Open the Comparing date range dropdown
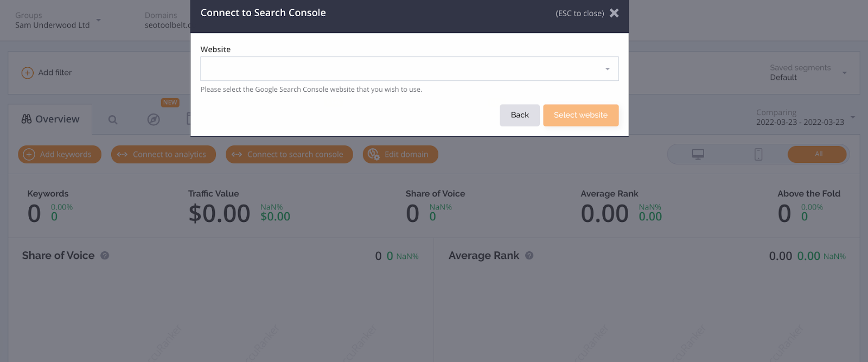Viewport: 868px width, 362px height. coord(805,117)
